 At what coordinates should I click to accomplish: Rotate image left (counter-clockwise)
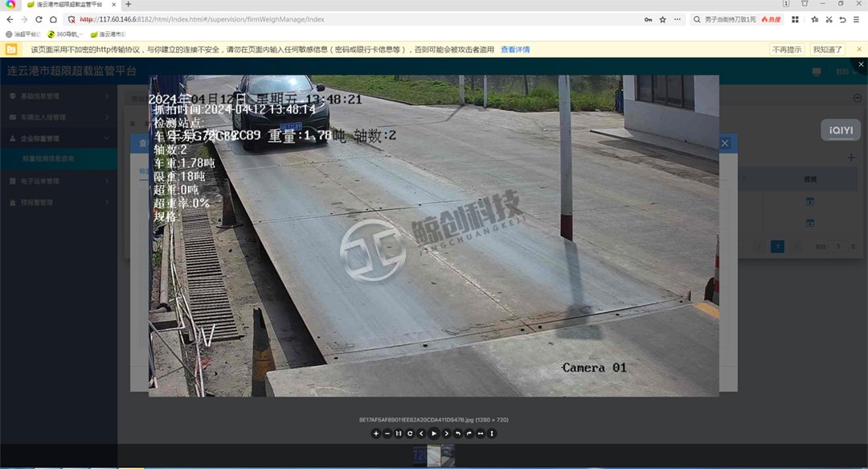tap(458, 434)
